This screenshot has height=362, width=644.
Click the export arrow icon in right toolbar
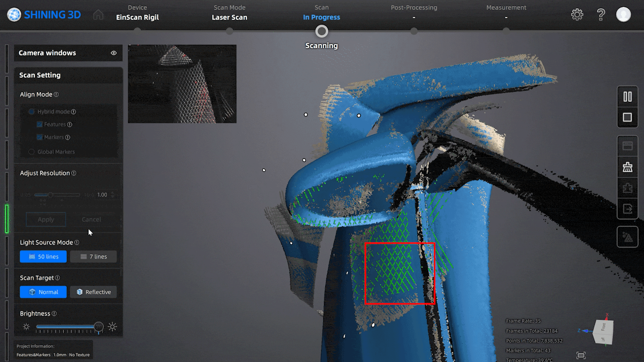coord(627,209)
